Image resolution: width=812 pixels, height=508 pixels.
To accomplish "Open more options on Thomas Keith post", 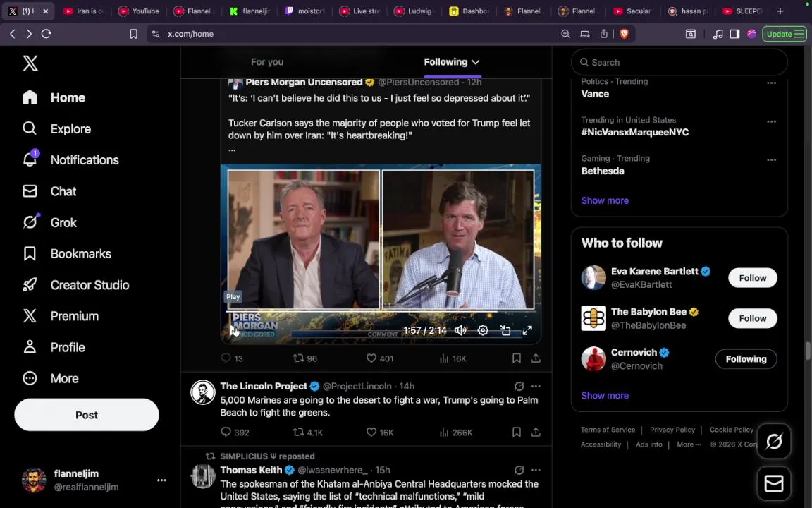I will pyautogui.click(x=536, y=470).
